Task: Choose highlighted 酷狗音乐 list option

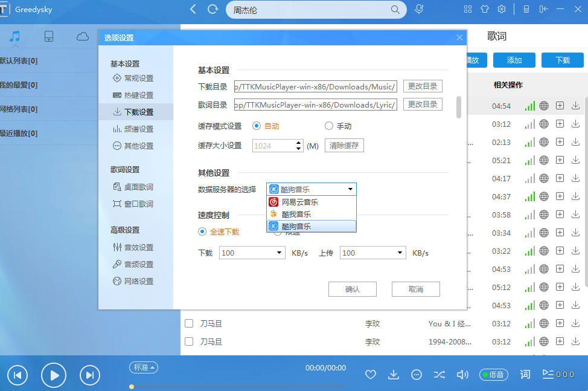Action: (312, 226)
